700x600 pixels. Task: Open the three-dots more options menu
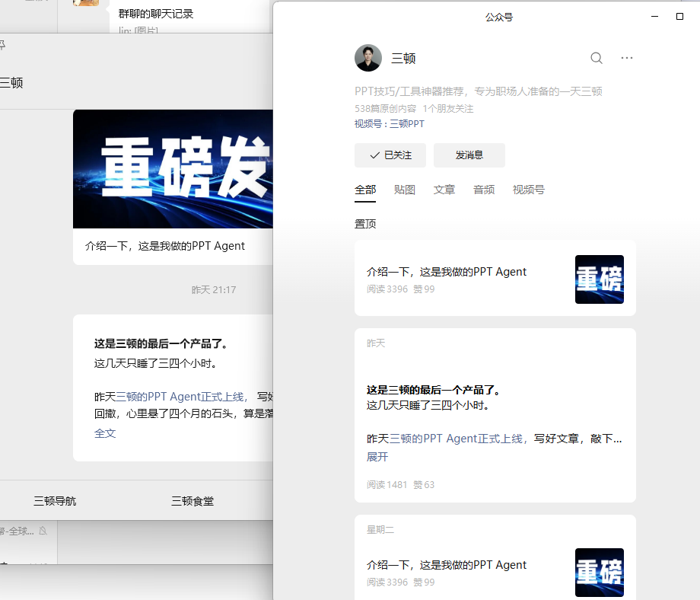click(627, 58)
